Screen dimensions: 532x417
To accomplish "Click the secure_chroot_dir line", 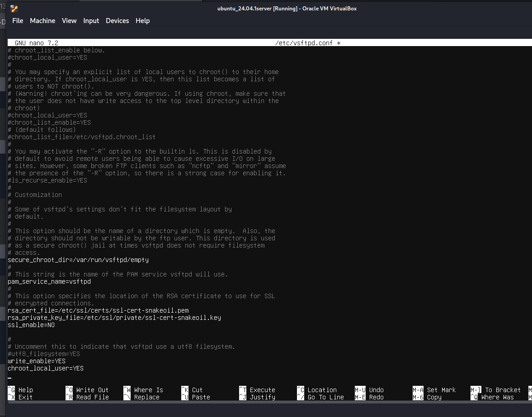I will click(x=78, y=260).
